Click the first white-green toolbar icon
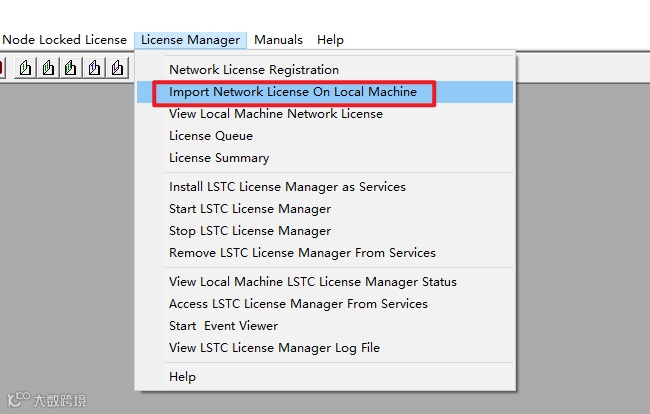Image resolution: width=650 pixels, height=414 pixels. pos(25,67)
